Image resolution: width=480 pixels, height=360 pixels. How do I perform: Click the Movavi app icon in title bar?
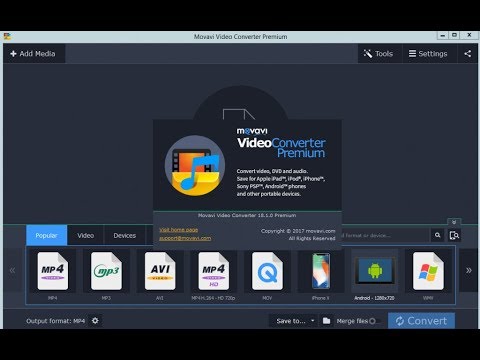coord(7,36)
